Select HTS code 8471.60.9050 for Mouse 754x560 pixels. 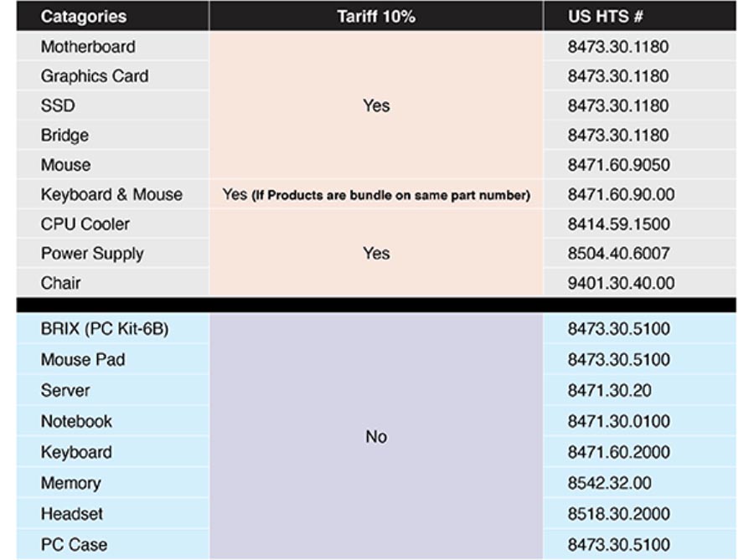pyautogui.click(x=618, y=165)
